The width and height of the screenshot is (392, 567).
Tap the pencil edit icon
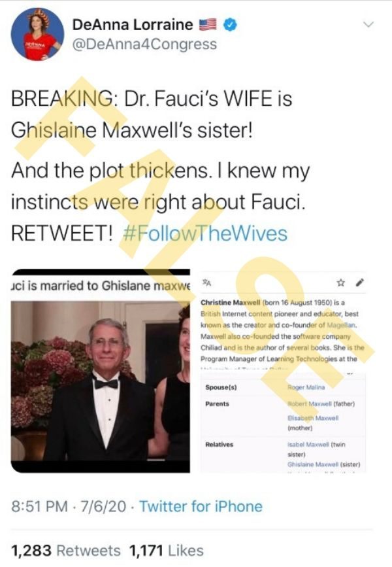[360, 283]
